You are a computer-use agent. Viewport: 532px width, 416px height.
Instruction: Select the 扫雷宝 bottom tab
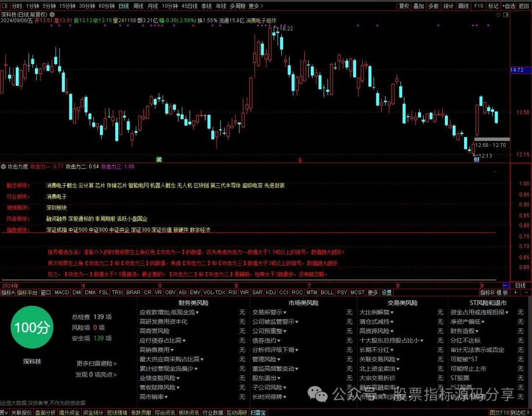coord(259,413)
